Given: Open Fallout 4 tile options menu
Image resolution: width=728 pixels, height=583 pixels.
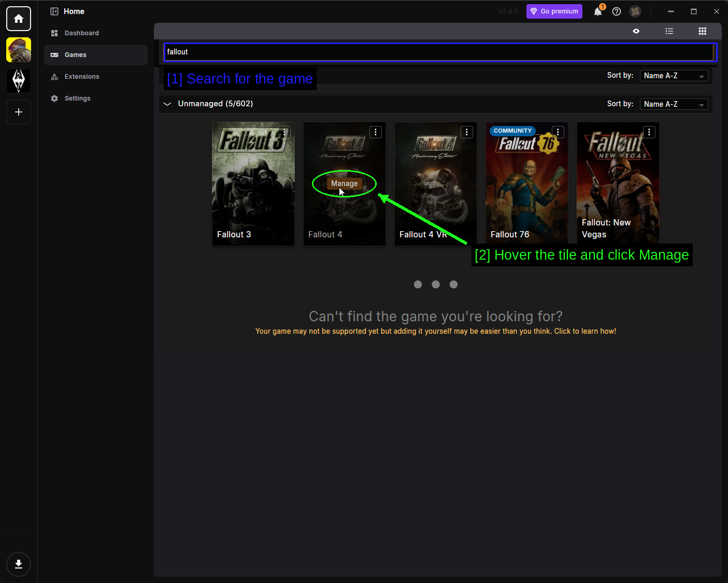Looking at the screenshot, I should [x=376, y=132].
